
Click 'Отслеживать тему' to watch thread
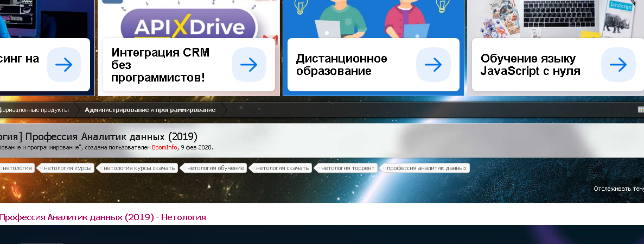tap(618, 189)
